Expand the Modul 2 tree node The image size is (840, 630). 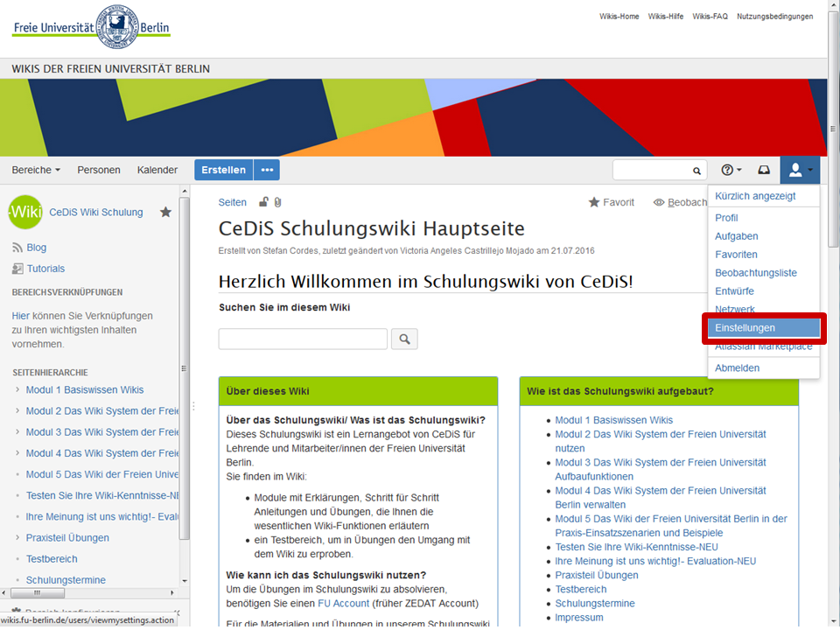17,411
